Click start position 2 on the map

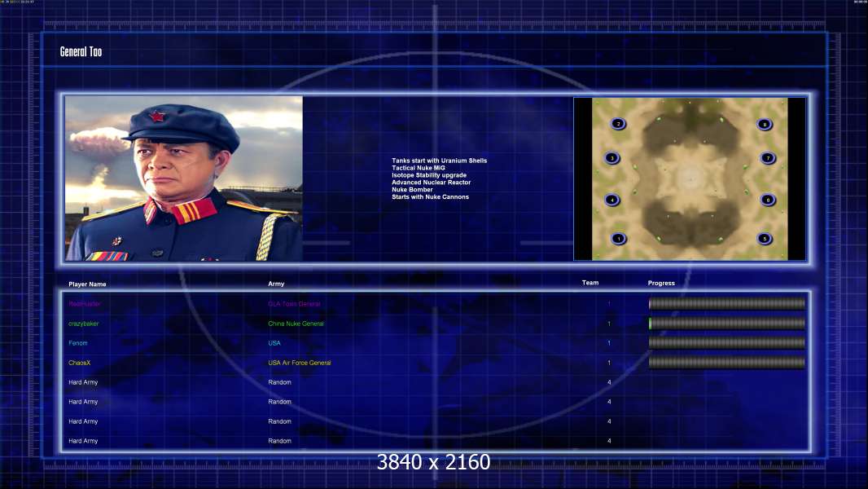[x=618, y=124]
